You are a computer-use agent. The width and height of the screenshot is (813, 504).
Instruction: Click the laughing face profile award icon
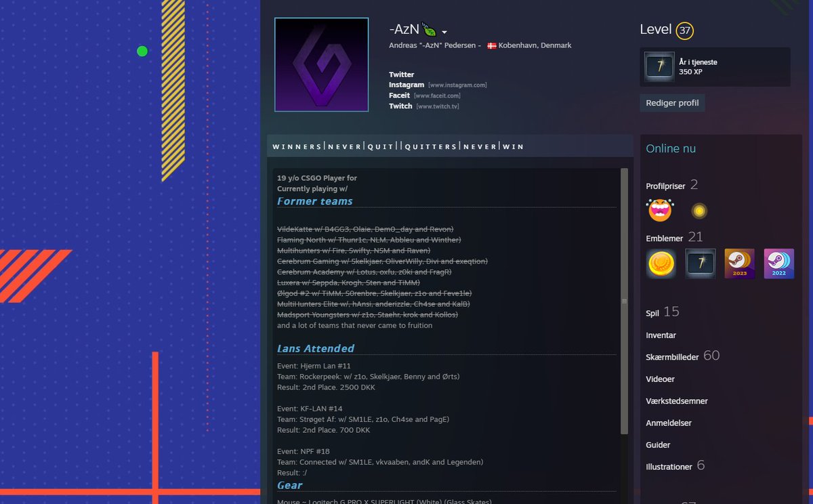click(660, 211)
